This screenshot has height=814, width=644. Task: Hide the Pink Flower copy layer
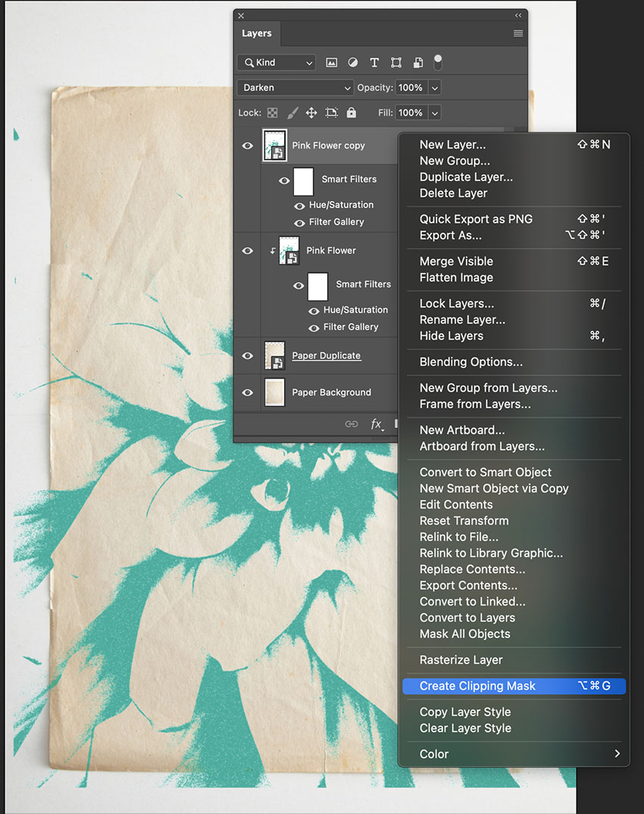pos(248,145)
